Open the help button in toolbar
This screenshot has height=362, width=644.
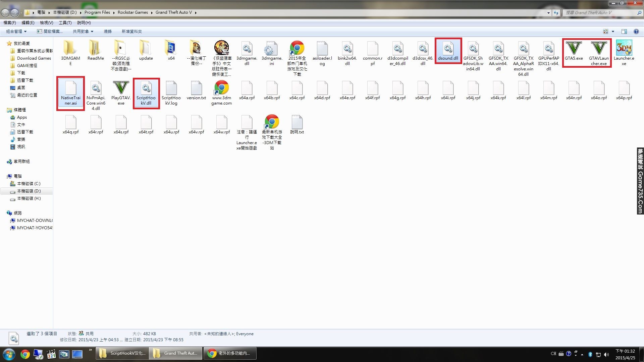(x=636, y=32)
